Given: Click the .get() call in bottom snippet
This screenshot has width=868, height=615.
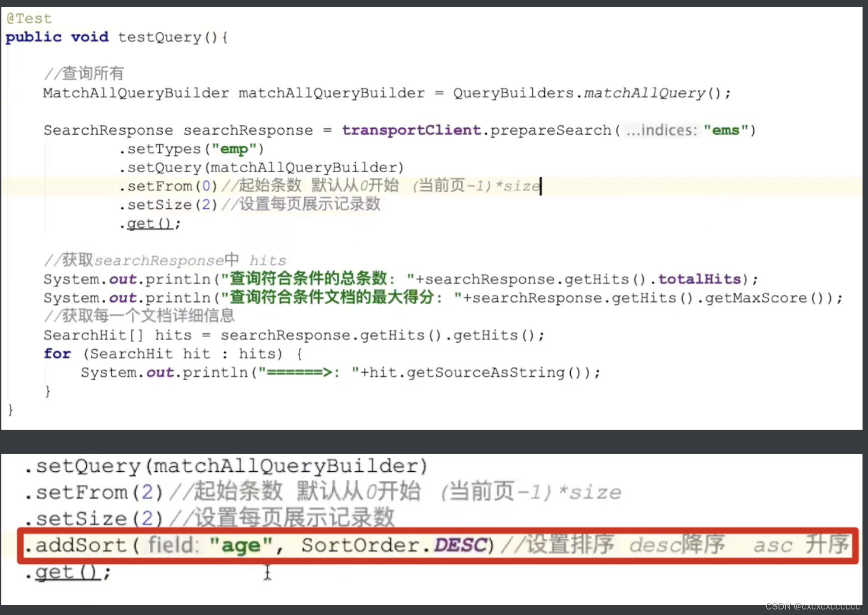Looking at the screenshot, I should click(68, 571).
